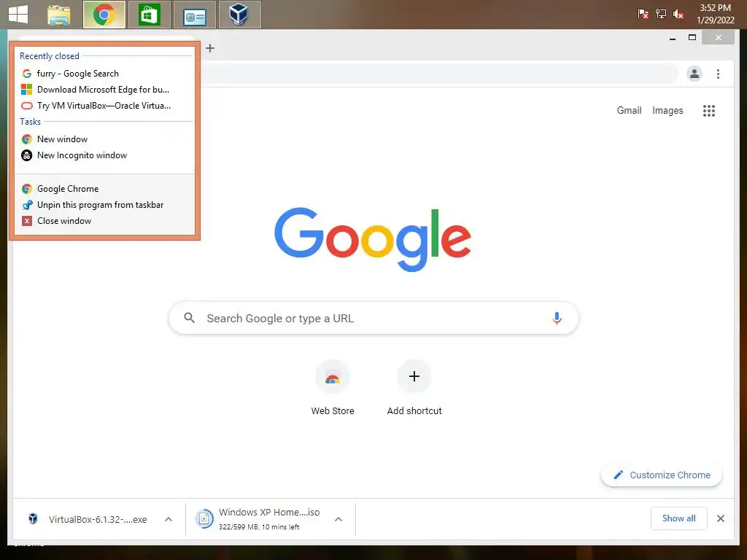Open the network tray icon
This screenshot has height=560, width=747.
coord(661,15)
